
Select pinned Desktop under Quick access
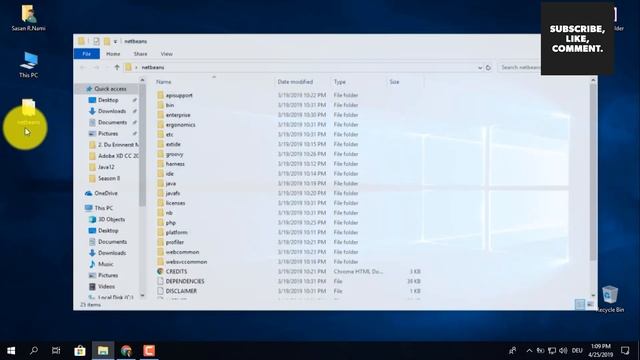click(108, 100)
